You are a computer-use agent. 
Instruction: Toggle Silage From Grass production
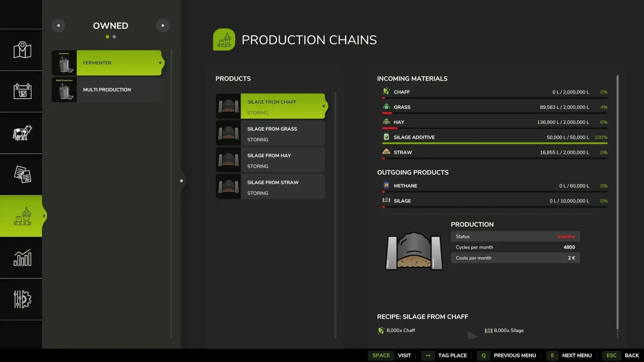pos(270,133)
